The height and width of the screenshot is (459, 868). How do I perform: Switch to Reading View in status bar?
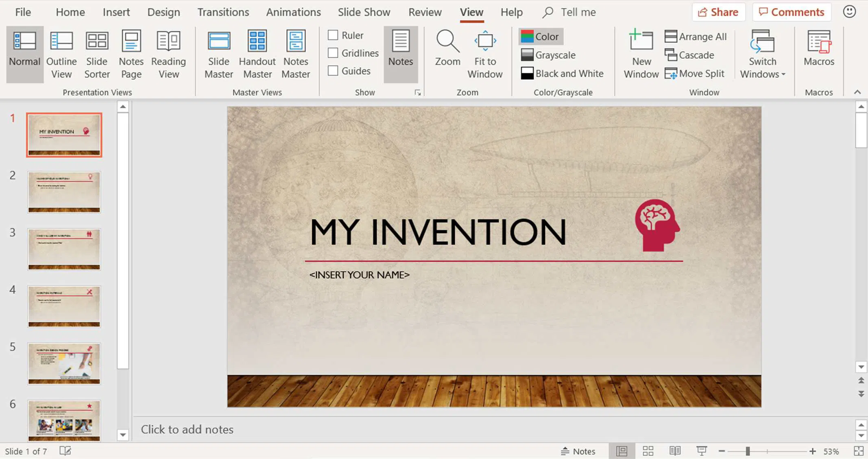675,451
